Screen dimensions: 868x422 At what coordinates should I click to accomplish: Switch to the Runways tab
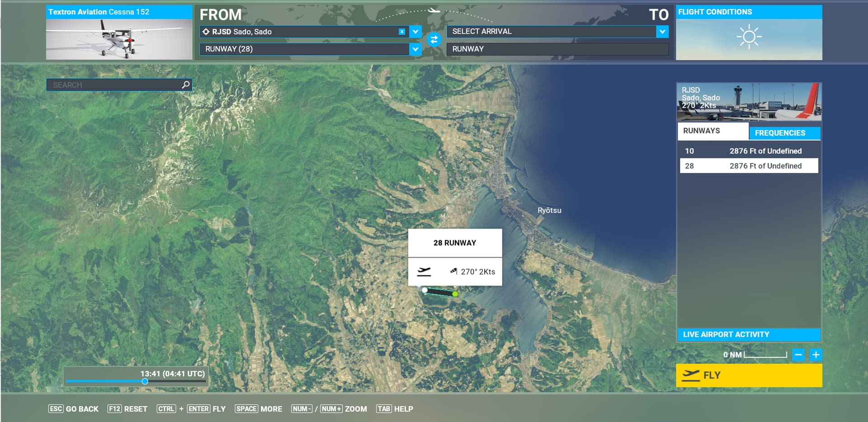coord(712,131)
